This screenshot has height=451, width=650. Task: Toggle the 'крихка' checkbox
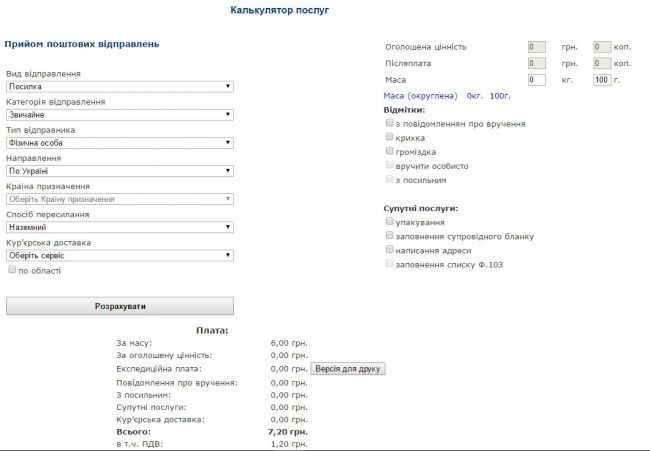point(390,138)
